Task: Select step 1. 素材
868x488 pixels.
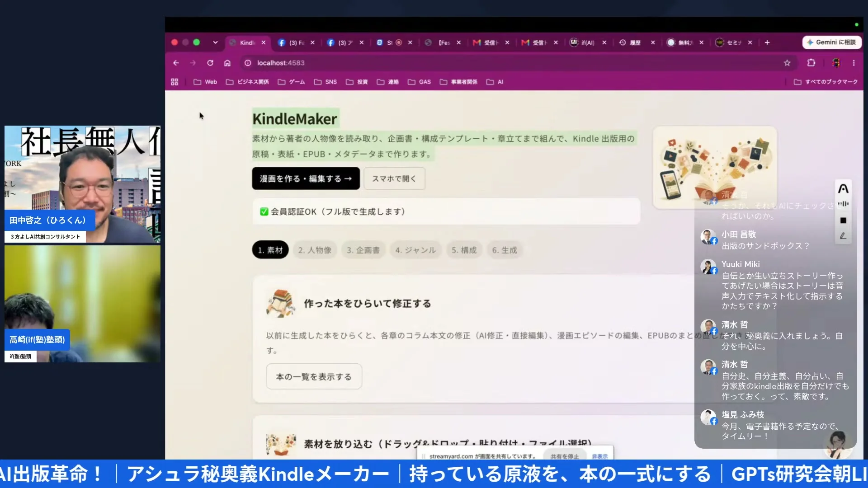Action: (x=270, y=250)
